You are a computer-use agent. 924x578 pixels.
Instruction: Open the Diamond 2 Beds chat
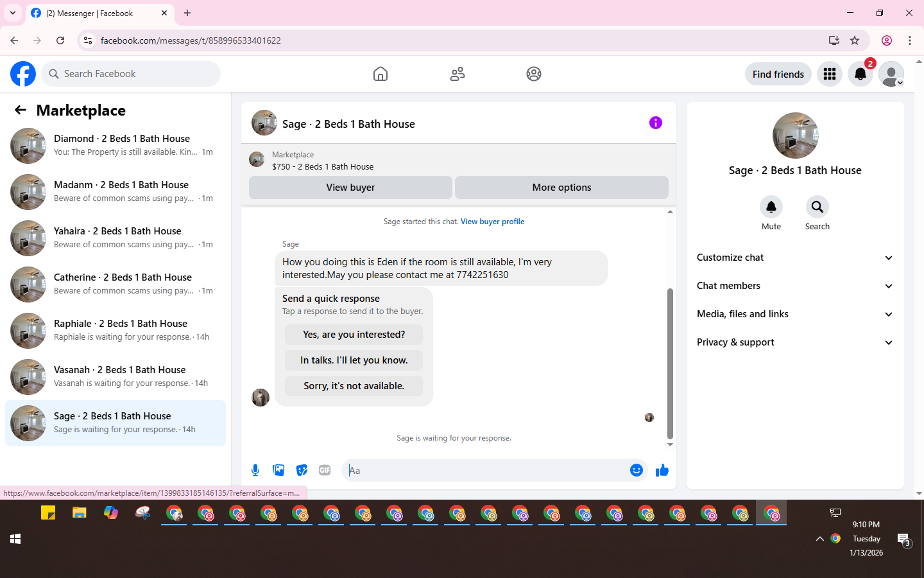[116, 146]
